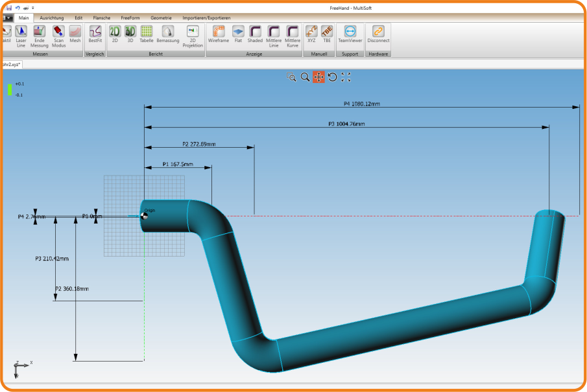
Task: Switch to the Geometrie ribbon tab
Action: (161, 17)
